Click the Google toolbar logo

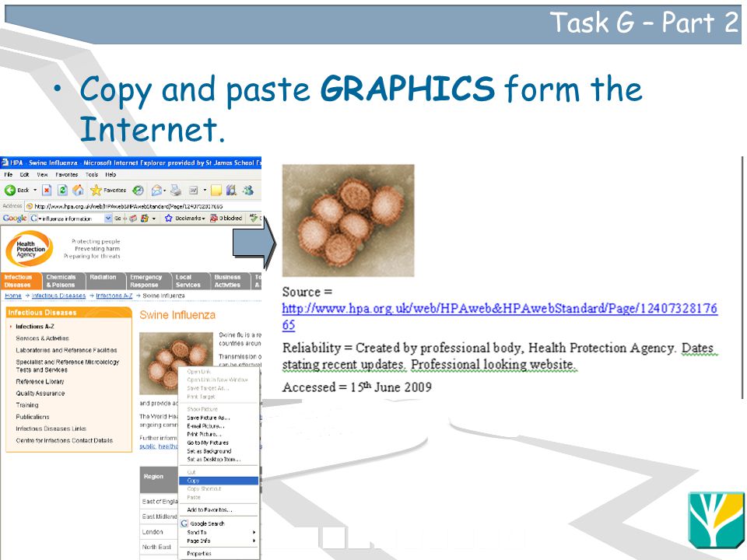tap(14, 218)
